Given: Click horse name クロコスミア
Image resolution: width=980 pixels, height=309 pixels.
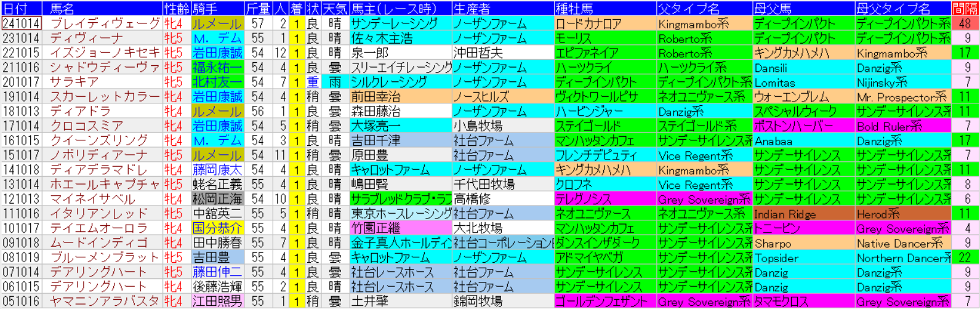Looking at the screenshot, I should (102, 126).
